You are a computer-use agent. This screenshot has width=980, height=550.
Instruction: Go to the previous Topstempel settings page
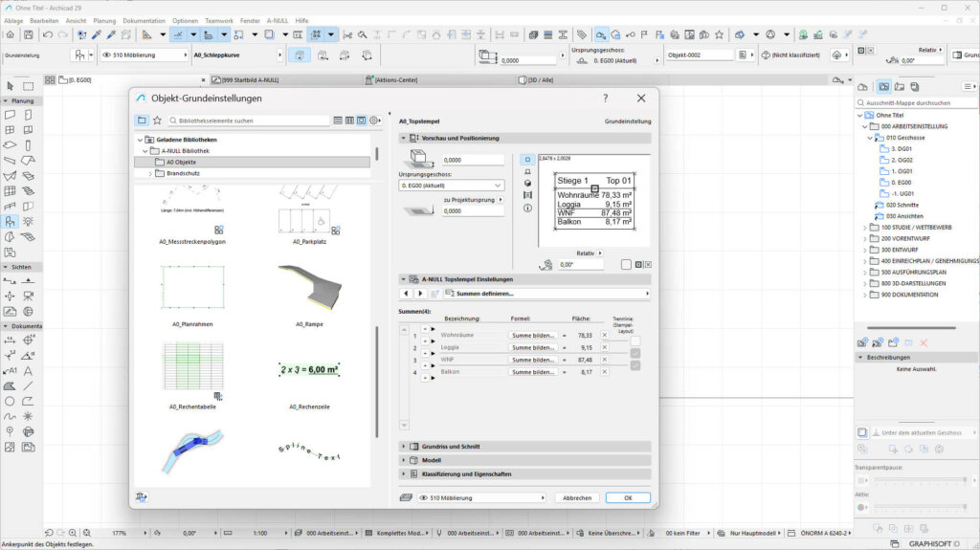pyautogui.click(x=406, y=293)
